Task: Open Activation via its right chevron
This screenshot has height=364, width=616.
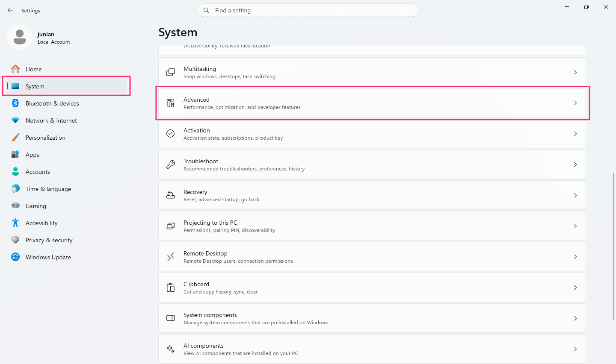Action: [x=575, y=134]
